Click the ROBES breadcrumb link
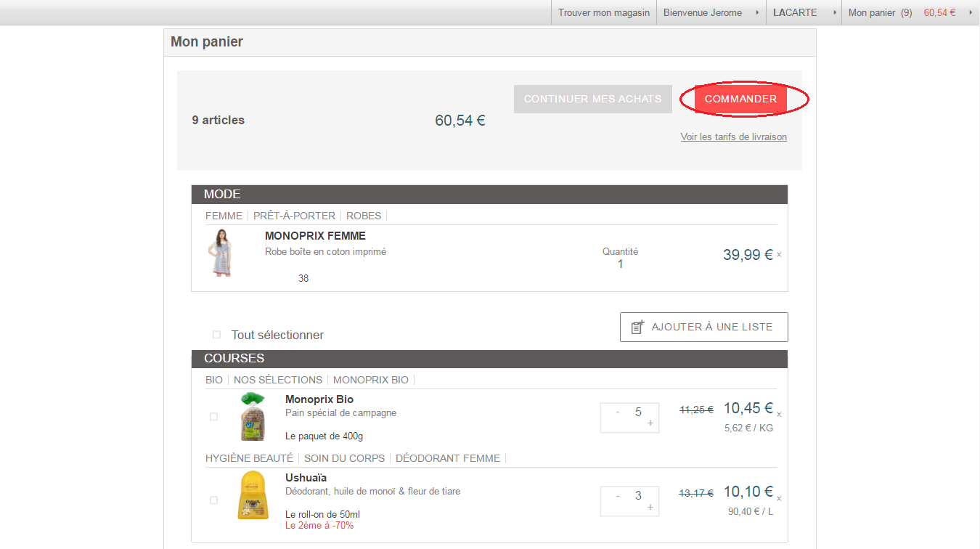The image size is (980, 549). click(364, 216)
